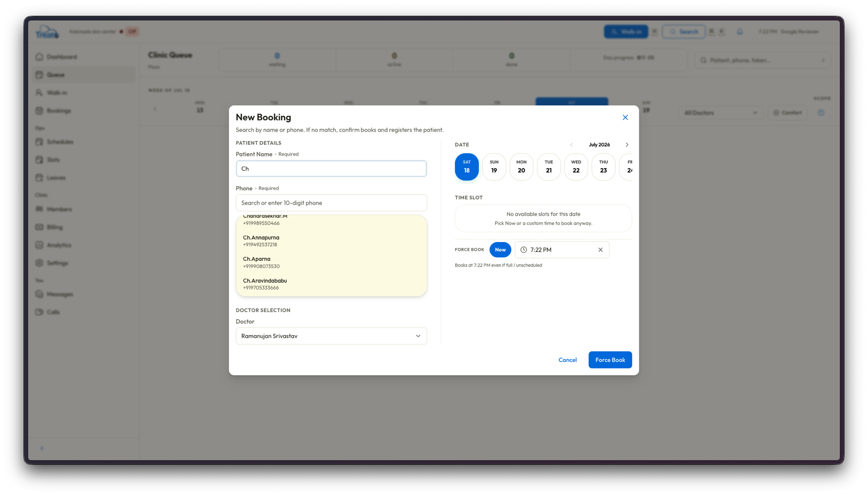The width and height of the screenshot is (868, 496).
Task: Click the patient, phone, token search box
Action: (x=763, y=60)
